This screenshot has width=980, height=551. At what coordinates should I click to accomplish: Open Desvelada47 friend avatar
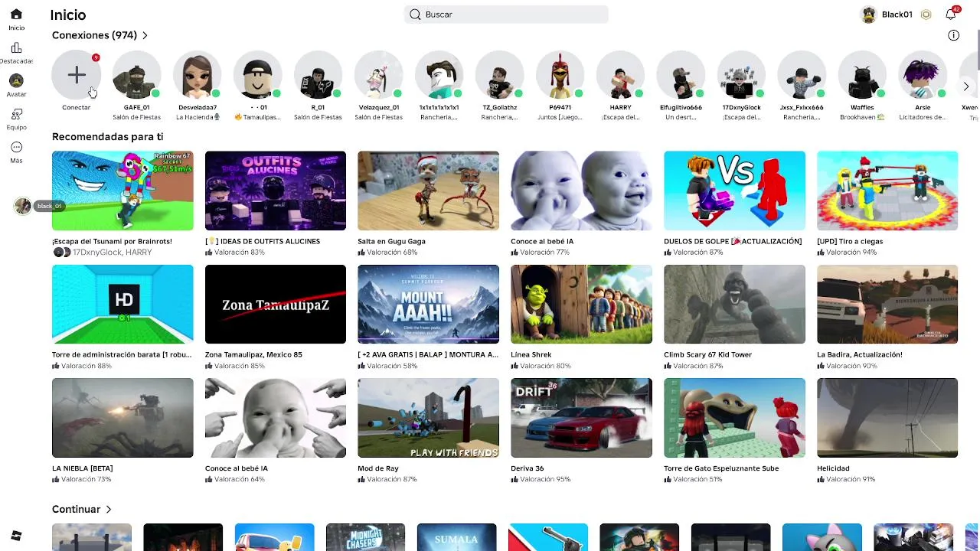click(x=197, y=75)
